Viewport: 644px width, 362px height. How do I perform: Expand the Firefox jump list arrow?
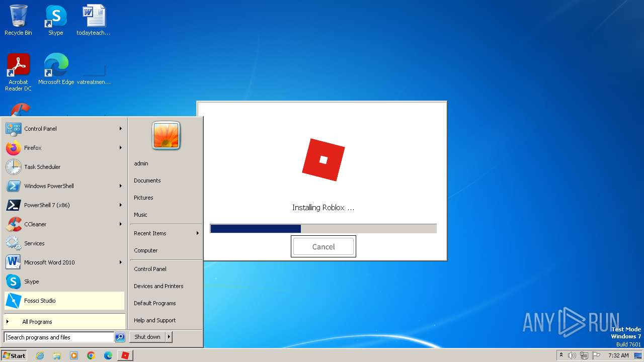[x=121, y=148]
